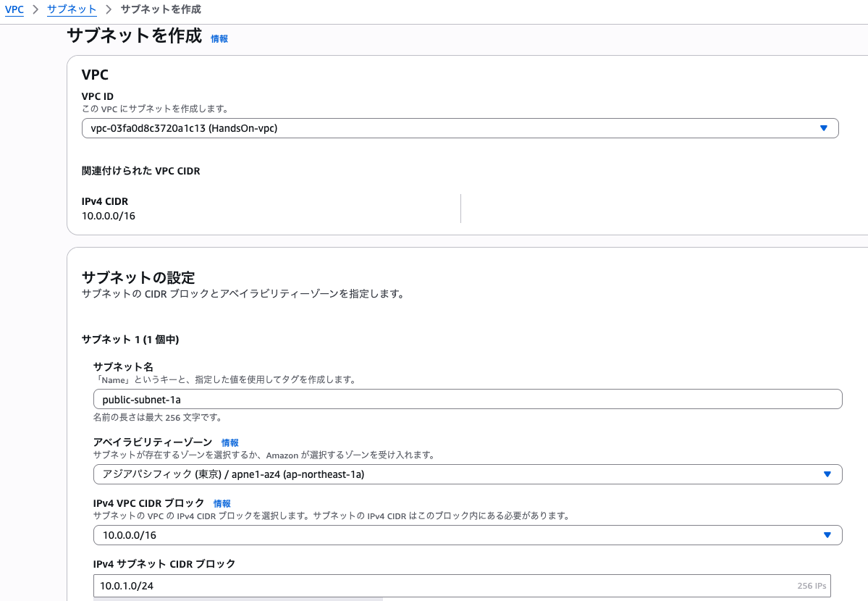Click the CIDR block selector arrow icon
Screen dimensions: 868x601
pyautogui.click(x=828, y=534)
